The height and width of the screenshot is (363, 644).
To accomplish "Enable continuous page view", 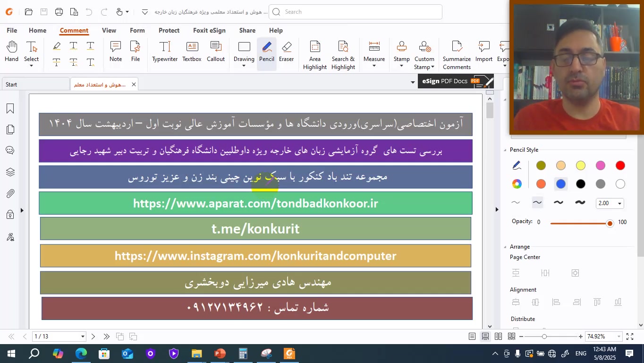I will pos(485,337).
